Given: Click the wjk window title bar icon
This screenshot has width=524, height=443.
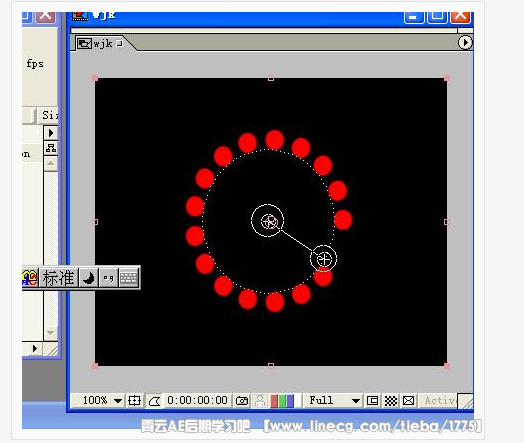Looking at the screenshot, I should 80,15.
